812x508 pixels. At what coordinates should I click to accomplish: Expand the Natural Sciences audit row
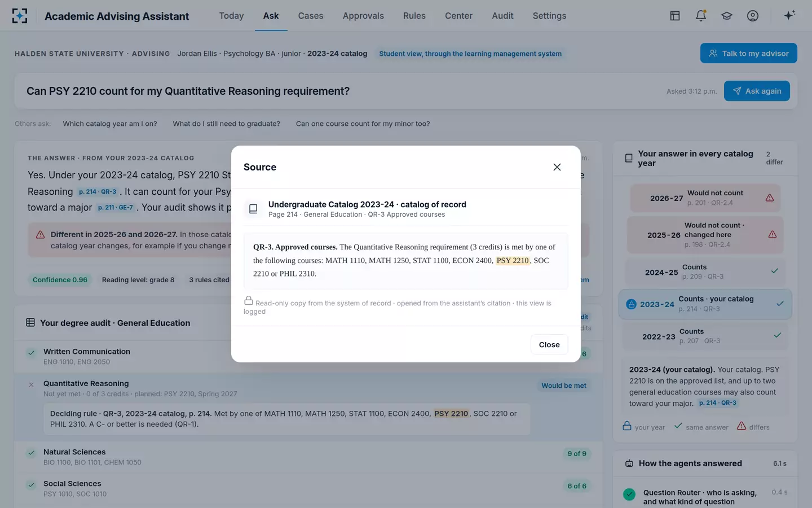point(308,457)
